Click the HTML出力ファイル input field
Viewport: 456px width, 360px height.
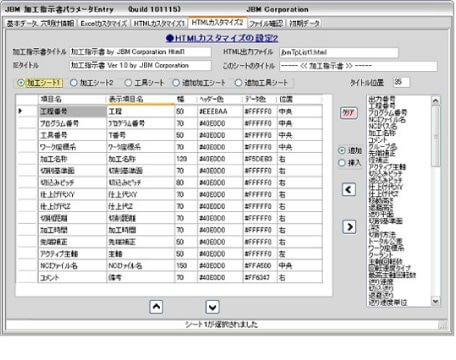339,52
